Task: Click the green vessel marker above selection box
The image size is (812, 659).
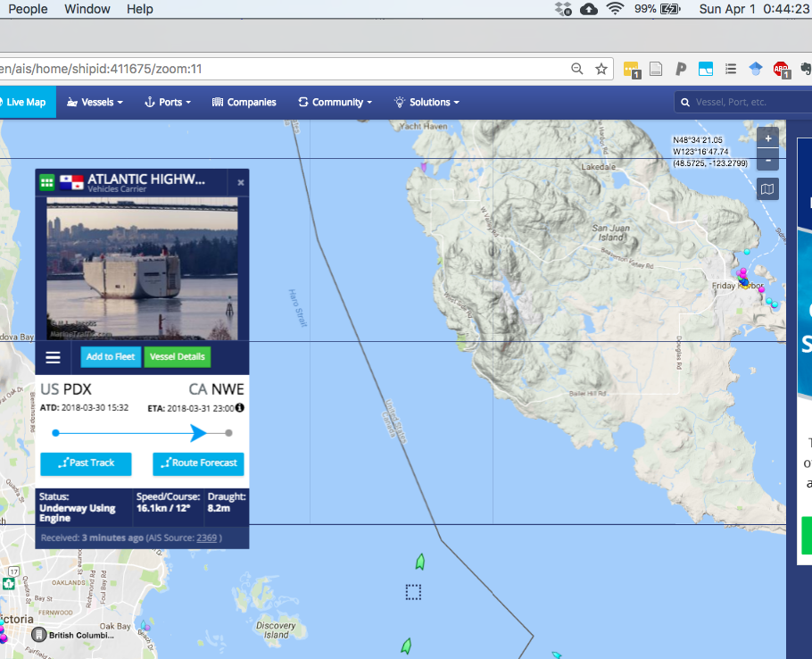Action: point(420,562)
